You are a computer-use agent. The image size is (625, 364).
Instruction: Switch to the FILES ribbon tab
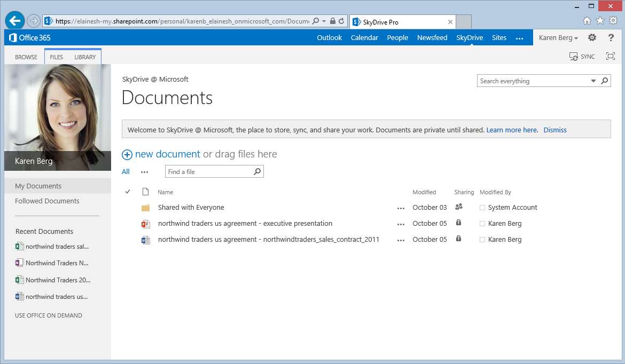click(x=56, y=57)
